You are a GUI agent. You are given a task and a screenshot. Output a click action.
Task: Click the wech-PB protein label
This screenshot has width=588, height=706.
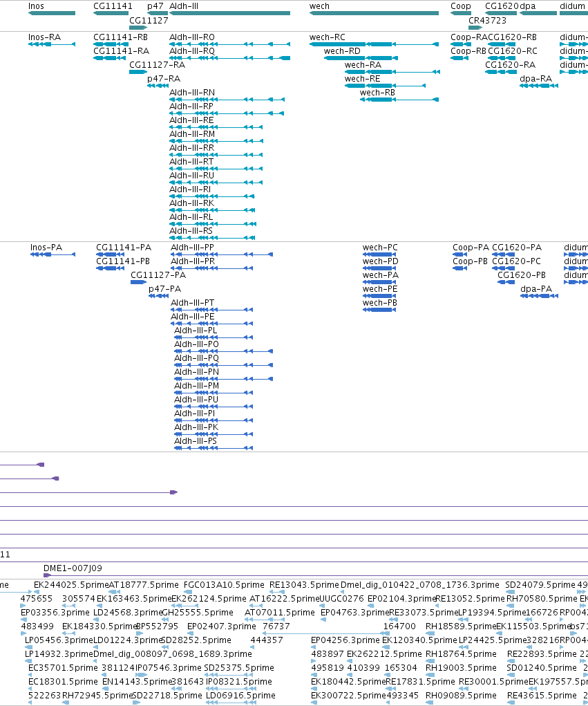tap(380, 303)
